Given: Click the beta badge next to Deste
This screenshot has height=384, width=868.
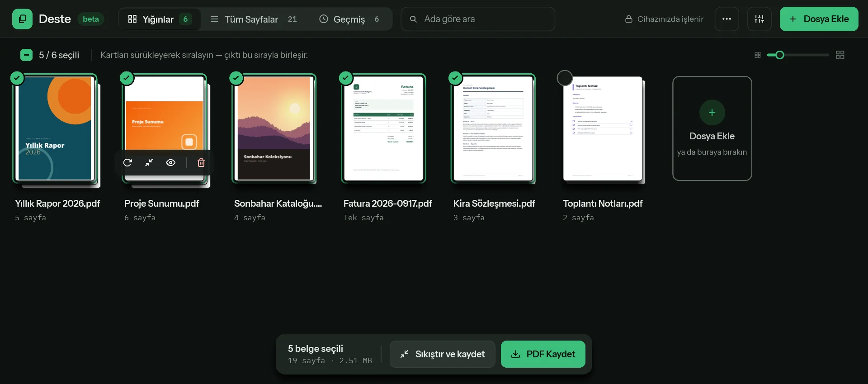Looking at the screenshot, I should pos(91,19).
